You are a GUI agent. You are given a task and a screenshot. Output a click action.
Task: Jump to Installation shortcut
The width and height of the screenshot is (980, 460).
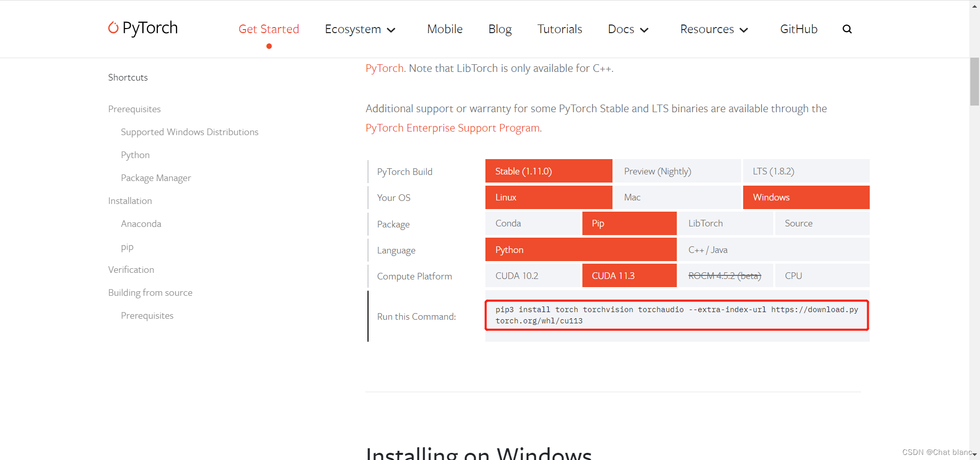[x=130, y=201]
